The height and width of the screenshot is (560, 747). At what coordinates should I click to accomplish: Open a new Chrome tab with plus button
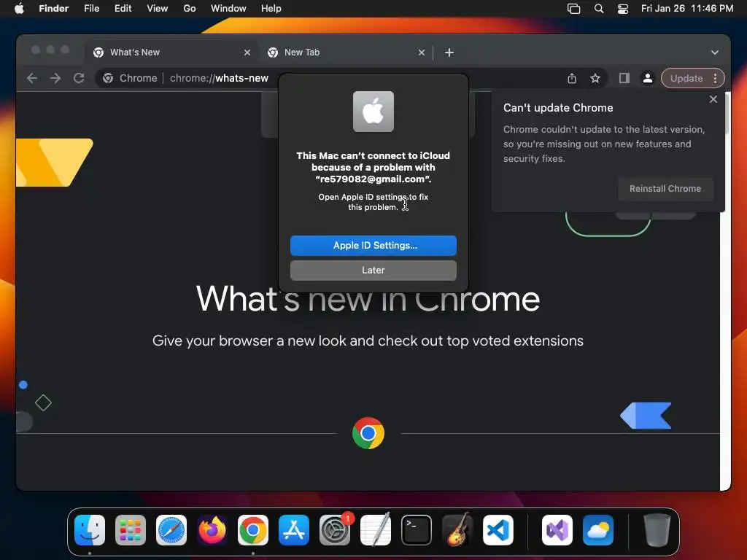[x=449, y=52]
